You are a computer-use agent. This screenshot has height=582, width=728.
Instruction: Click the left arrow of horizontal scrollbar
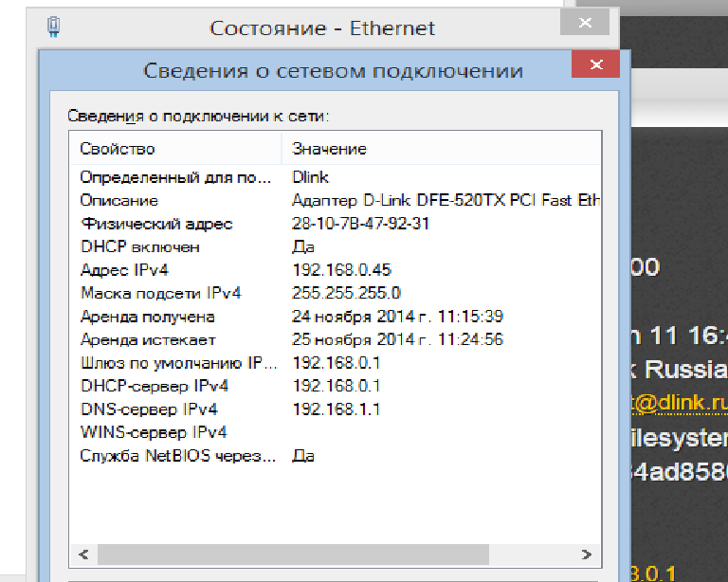pos(83,555)
